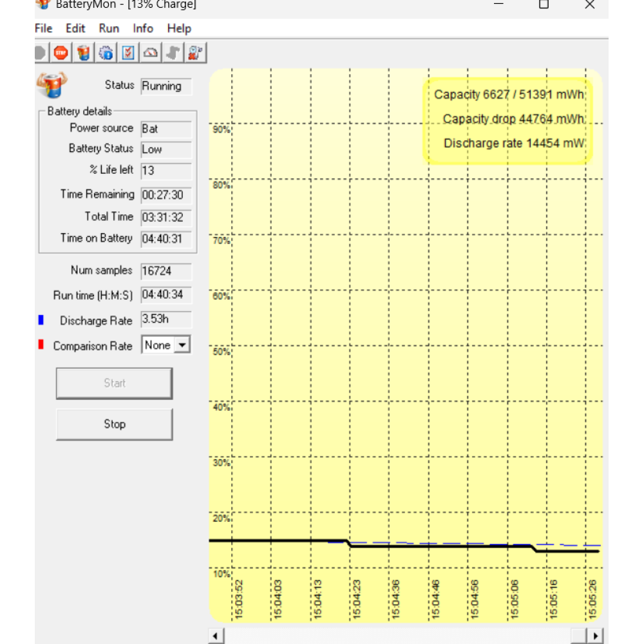The height and width of the screenshot is (644, 644).
Task: Click the 15:03:52 time label on graph
Action: (239, 599)
